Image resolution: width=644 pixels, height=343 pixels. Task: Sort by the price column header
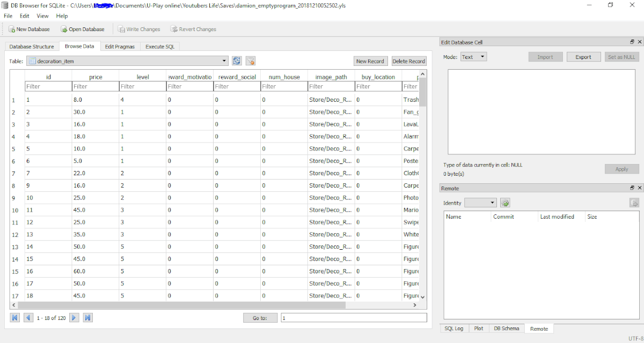tap(96, 77)
